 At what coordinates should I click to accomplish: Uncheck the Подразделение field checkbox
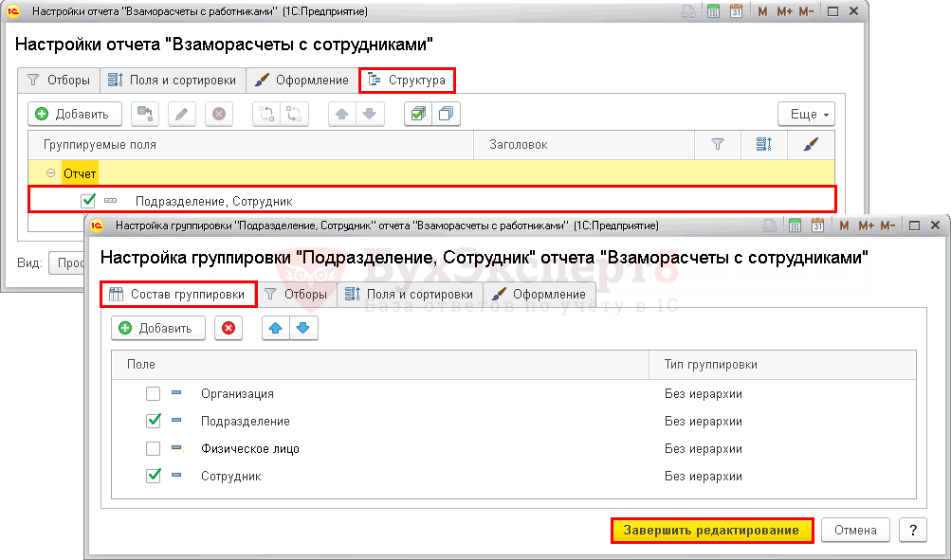click(154, 421)
